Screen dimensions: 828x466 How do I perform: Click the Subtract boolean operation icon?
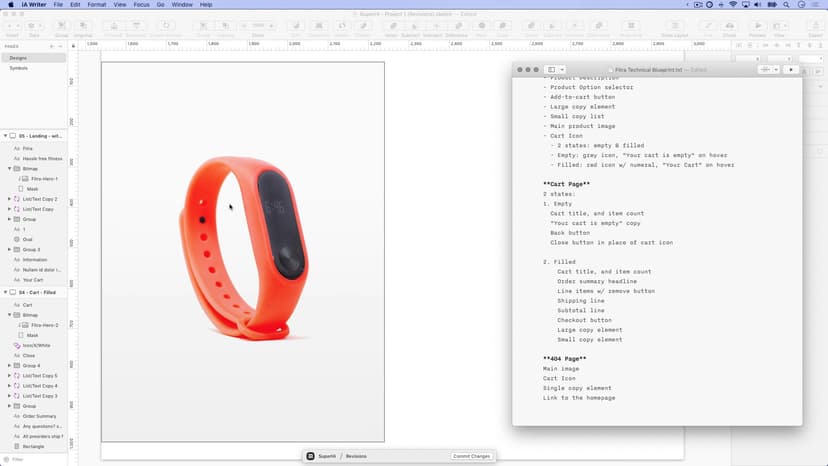[x=411, y=26]
